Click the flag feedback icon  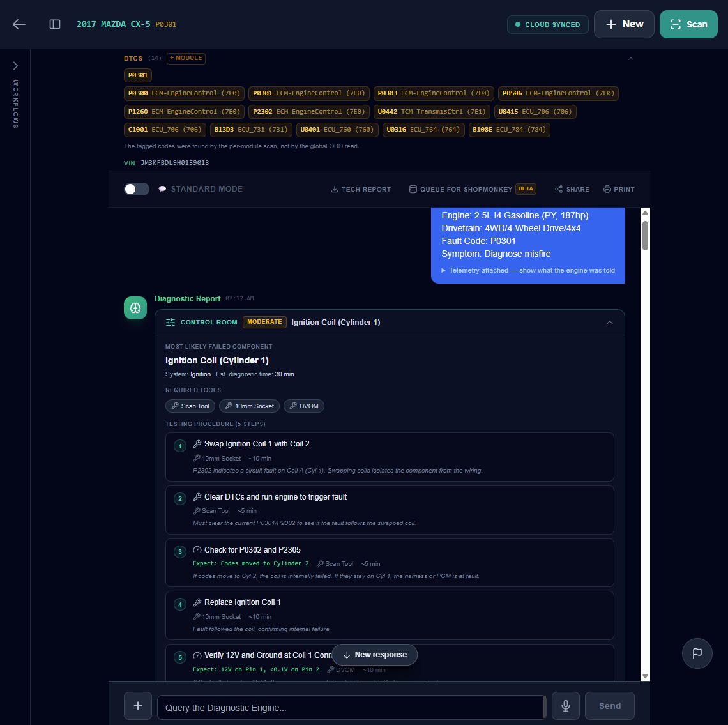click(x=697, y=653)
